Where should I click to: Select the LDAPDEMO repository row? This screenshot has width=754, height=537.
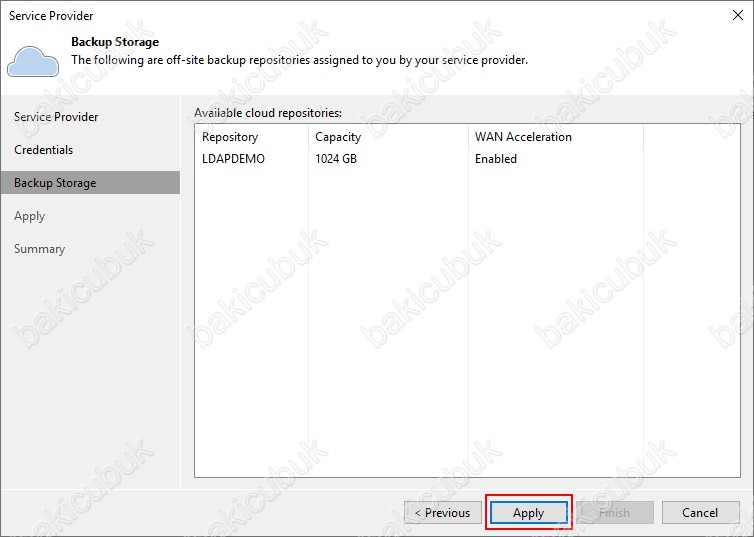467,159
